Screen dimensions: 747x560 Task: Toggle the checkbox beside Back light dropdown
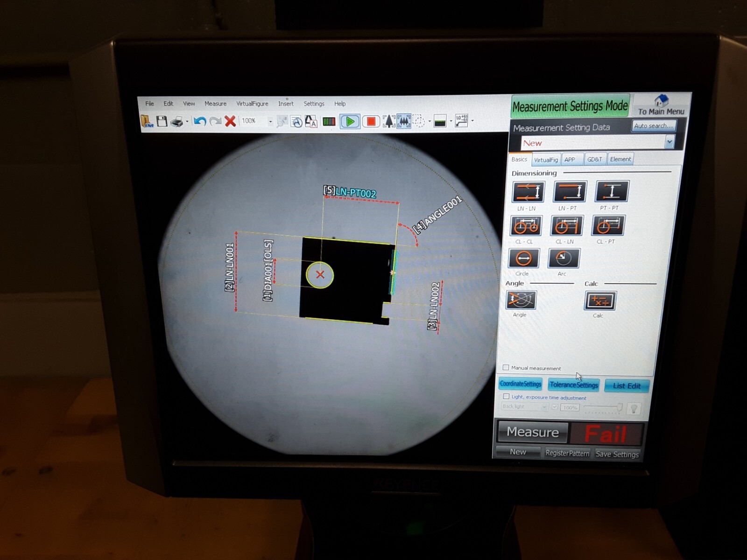[x=555, y=407]
